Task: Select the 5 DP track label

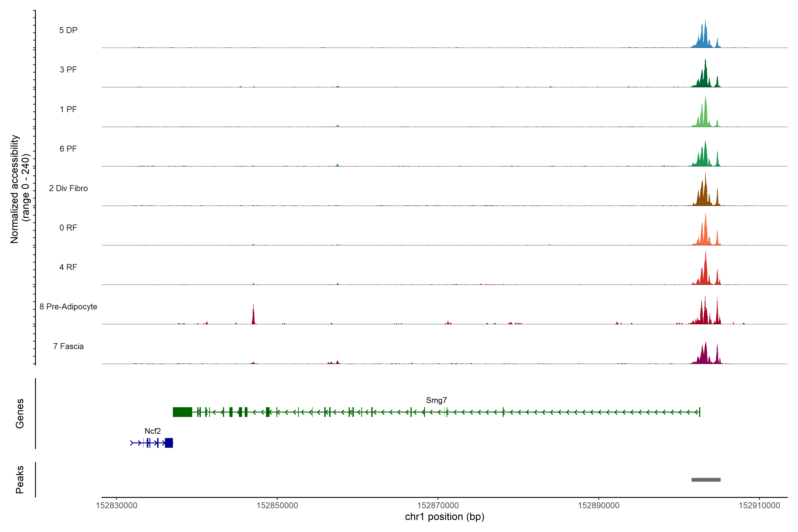Action: tap(68, 30)
